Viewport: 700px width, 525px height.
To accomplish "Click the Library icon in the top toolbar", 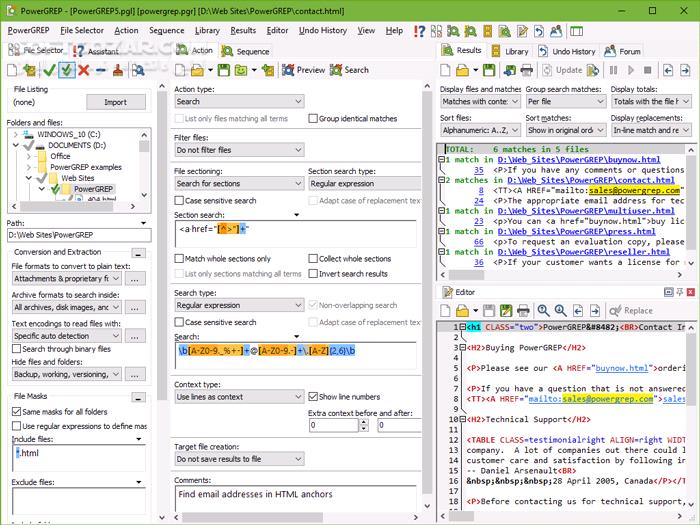I will click(x=488, y=31).
